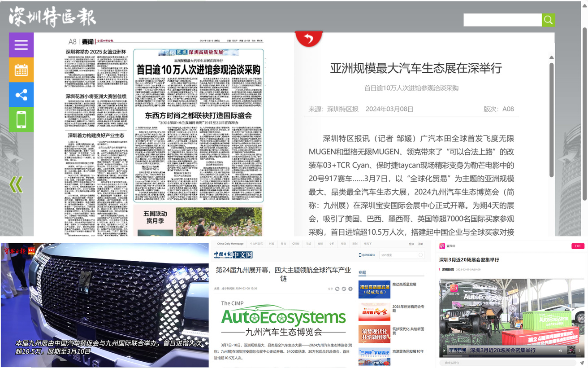
Task: Click the 壹深圳 pink app logo
Action: pyautogui.click(x=442, y=246)
